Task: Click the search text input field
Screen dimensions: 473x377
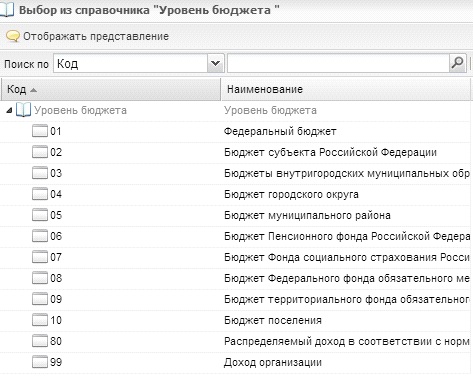Action: [x=338, y=63]
